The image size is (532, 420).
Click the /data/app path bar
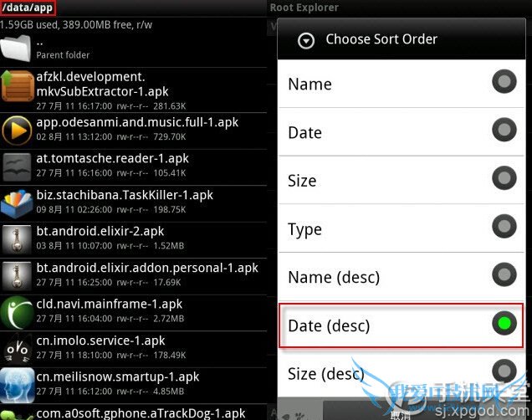click(28, 8)
